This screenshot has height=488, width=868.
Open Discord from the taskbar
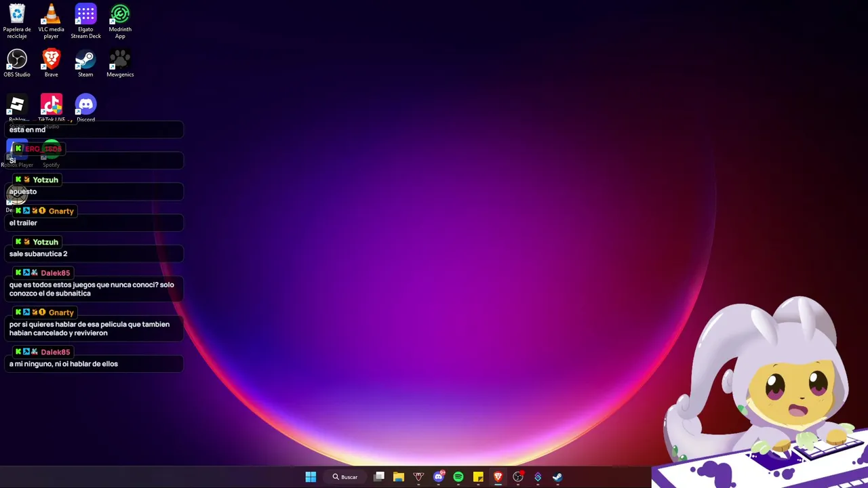click(x=439, y=477)
